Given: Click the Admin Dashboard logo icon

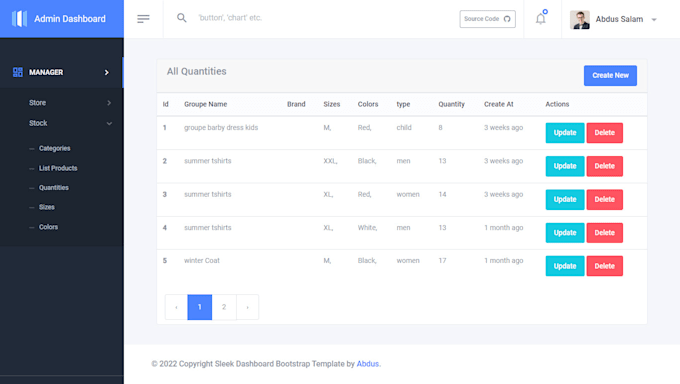Looking at the screenshot, I should pos(20,19).
